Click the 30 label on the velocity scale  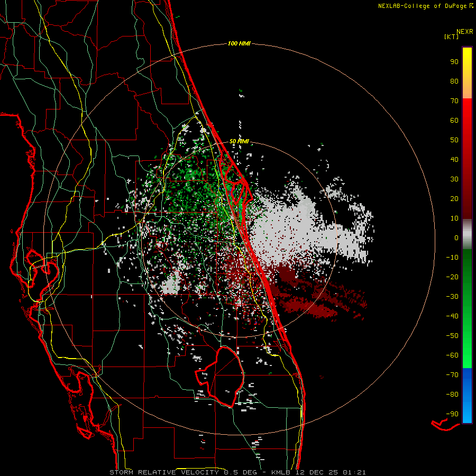tap(454, 179)
